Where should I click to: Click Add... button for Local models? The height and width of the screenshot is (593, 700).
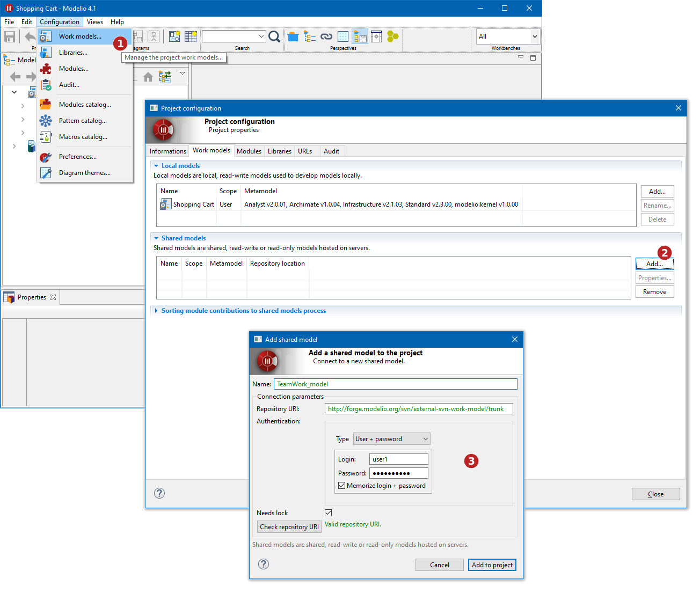click(x=657, y=192)
